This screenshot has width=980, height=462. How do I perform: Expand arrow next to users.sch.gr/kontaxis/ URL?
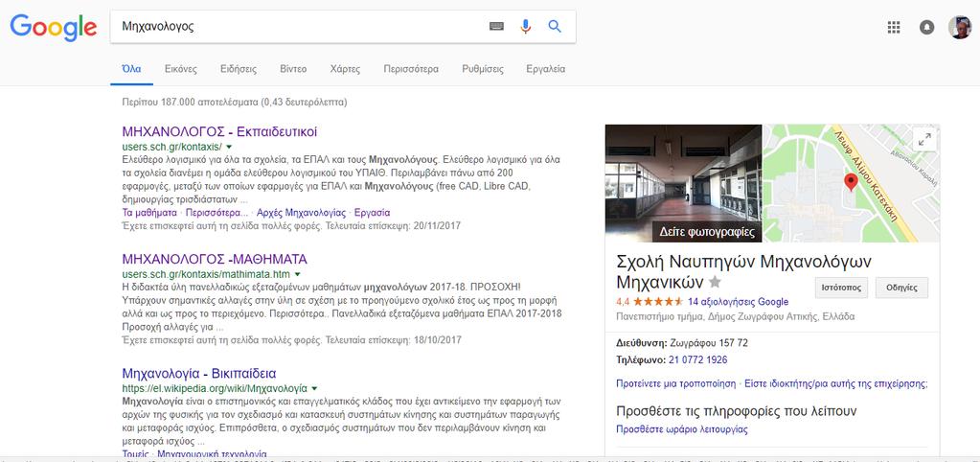pos(229,148)
